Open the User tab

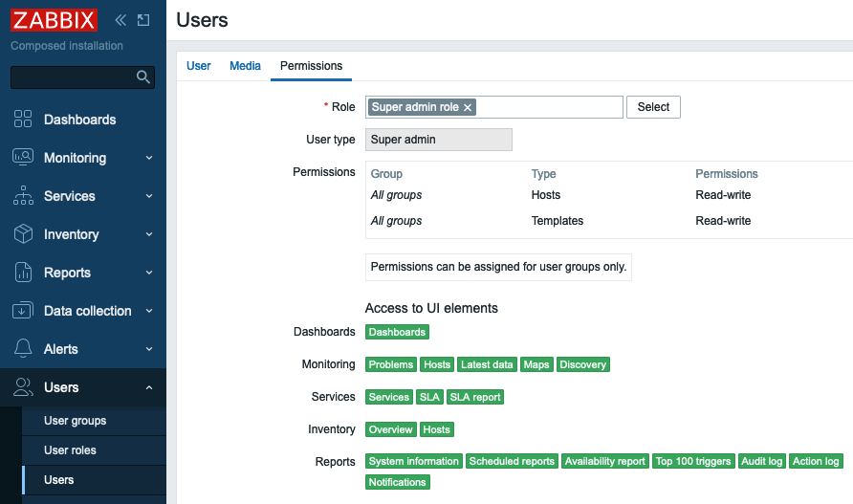point(198,66)
